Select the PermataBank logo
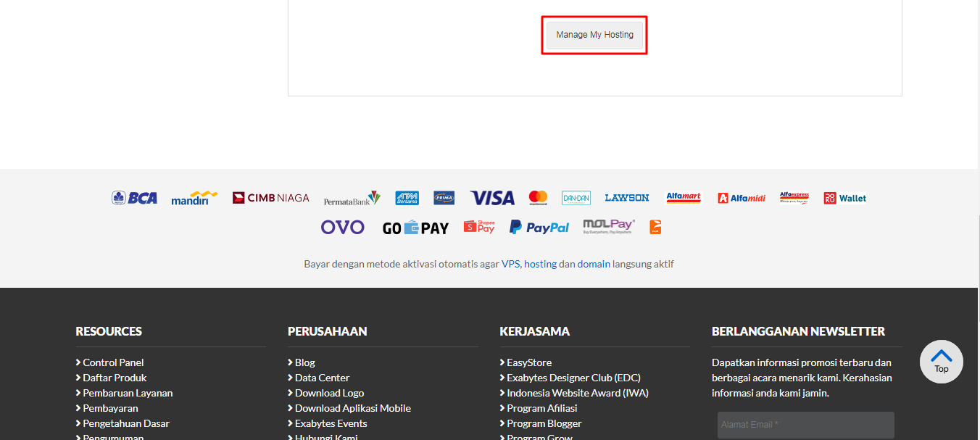 coord(353,197)
